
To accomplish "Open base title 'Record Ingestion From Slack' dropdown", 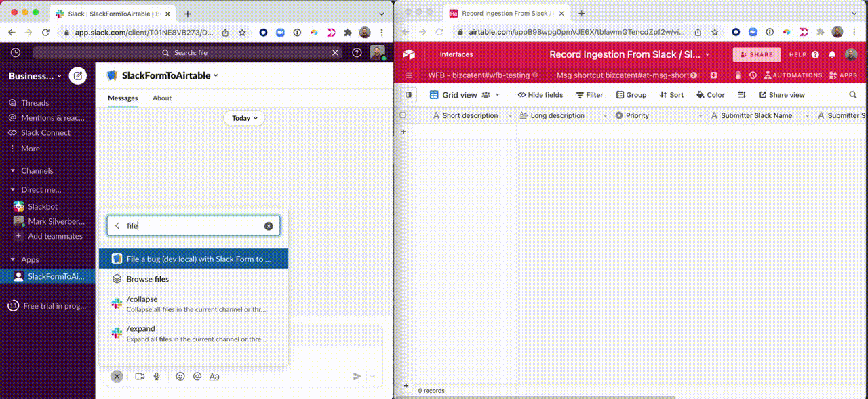I will pos(629,54).
